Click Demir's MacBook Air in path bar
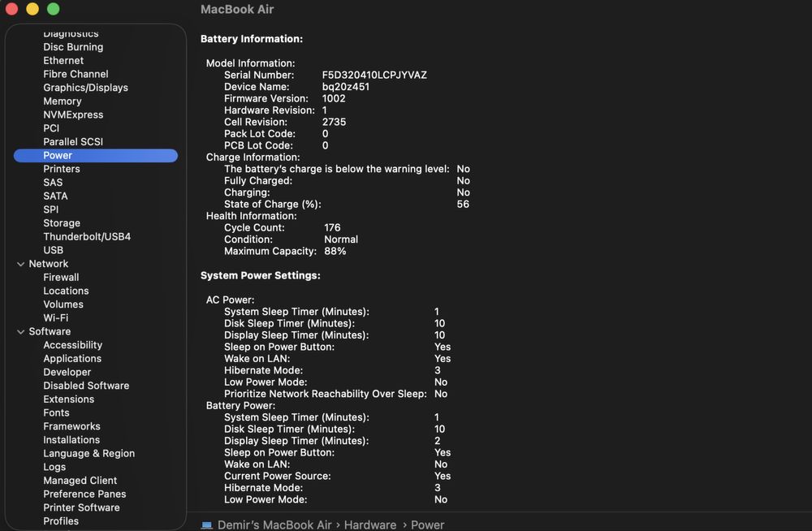This screenshot has height=531, width=812. (x=274, y=525)
